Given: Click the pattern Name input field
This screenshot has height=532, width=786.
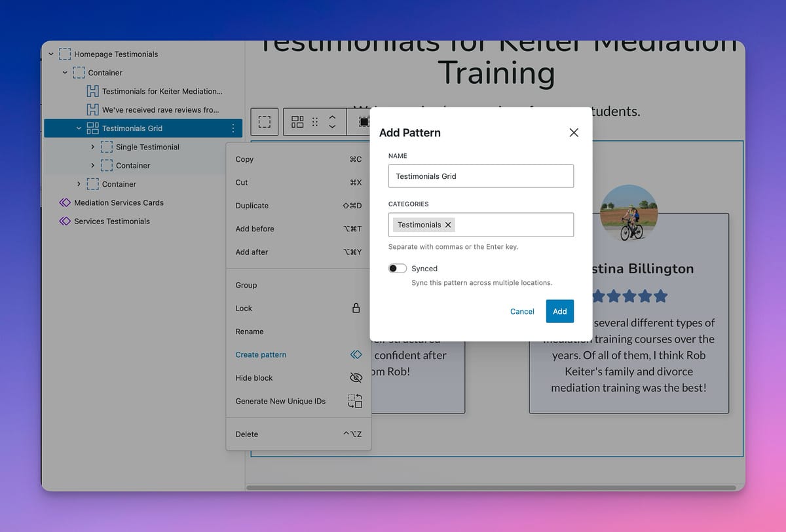Looking at the screenshot, I should pyautogui.click(x=481, y=176).
